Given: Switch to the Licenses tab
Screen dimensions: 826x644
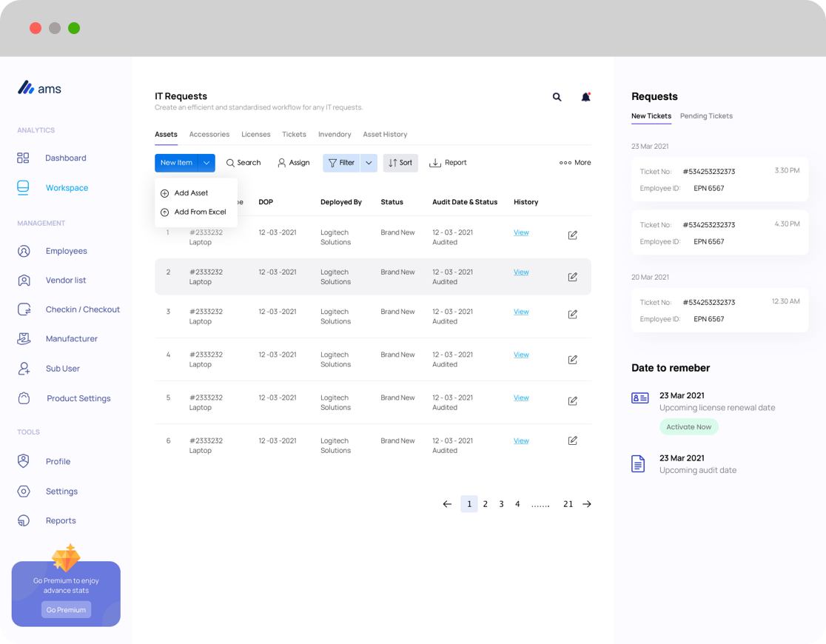Looking at the screenshot, I should click(x=255, y=135).
